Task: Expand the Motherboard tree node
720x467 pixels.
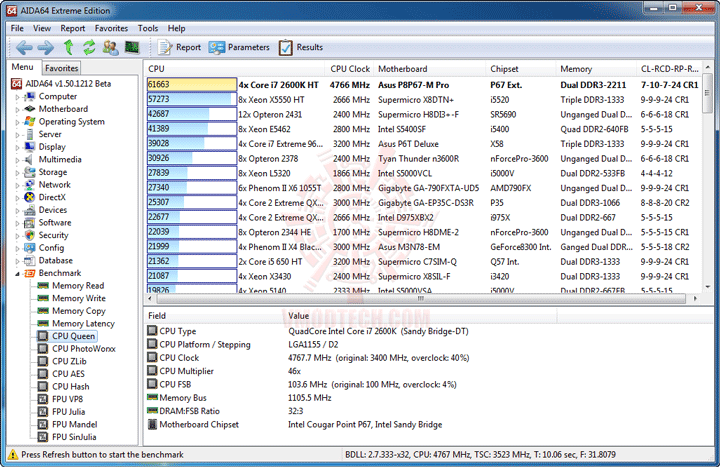Action: [17, 109]
